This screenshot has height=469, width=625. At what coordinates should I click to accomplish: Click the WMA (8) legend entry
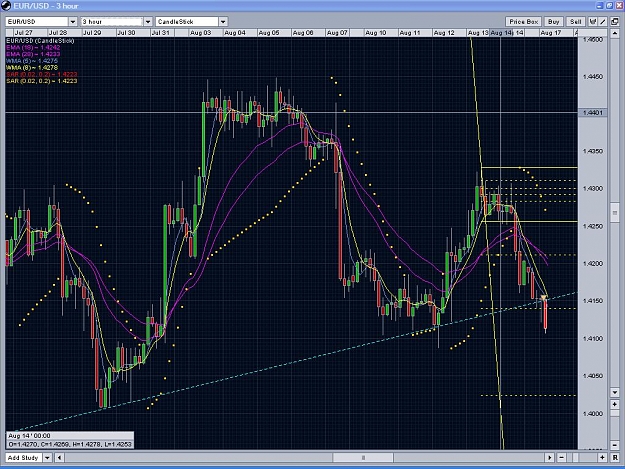click(32, 68)
